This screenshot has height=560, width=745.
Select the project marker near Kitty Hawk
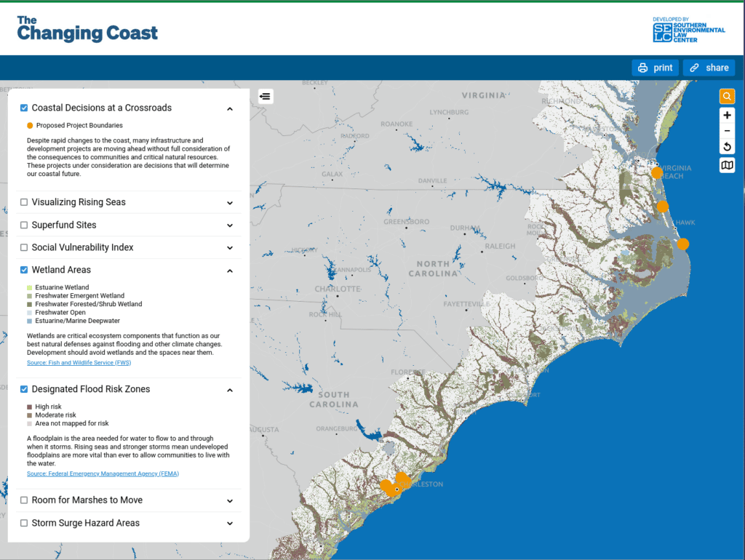pyautogui.click(x=662, y=206)
